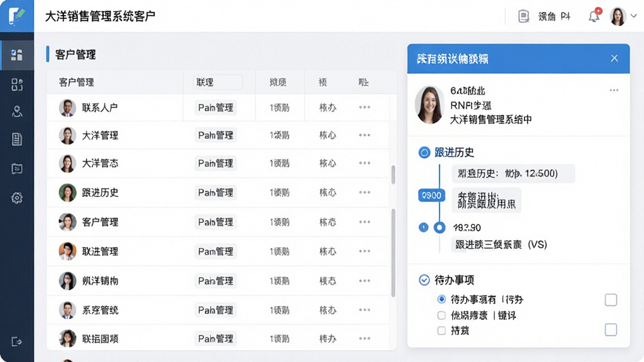Click the 跟进历史 section circle icon
644x362 pixels.
tap(425, 153)
